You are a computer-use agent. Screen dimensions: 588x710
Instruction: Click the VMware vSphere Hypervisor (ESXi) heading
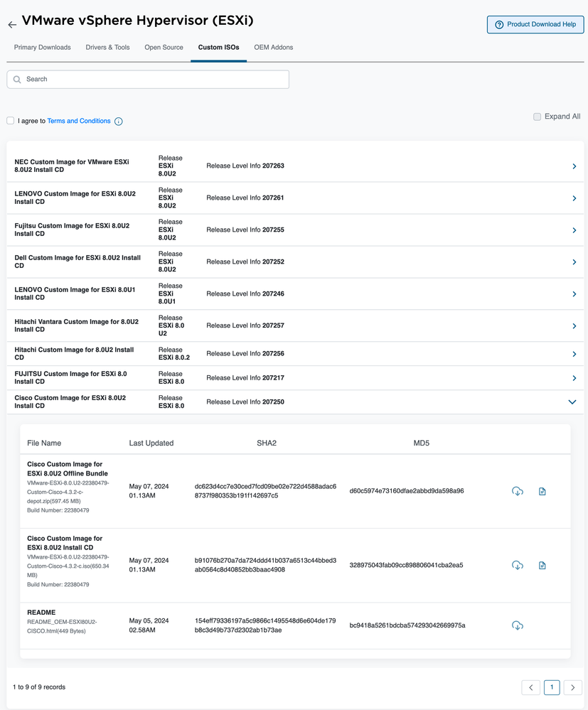(x=138, y=21)
